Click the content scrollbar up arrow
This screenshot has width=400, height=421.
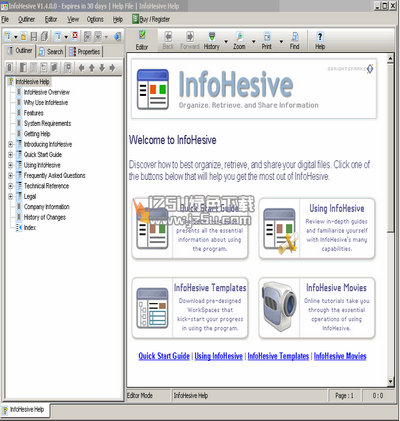click(390, 59)
